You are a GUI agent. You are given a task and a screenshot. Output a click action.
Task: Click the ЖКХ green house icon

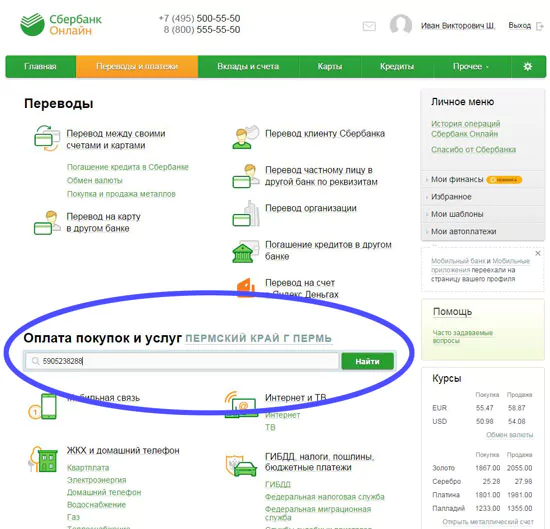pos(43,459)
